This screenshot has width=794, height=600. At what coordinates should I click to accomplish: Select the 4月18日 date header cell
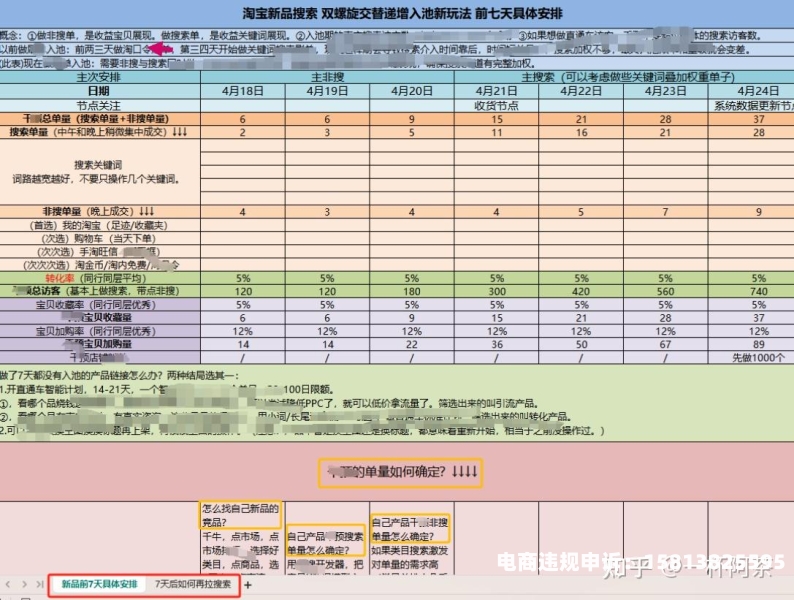(243, 90)
